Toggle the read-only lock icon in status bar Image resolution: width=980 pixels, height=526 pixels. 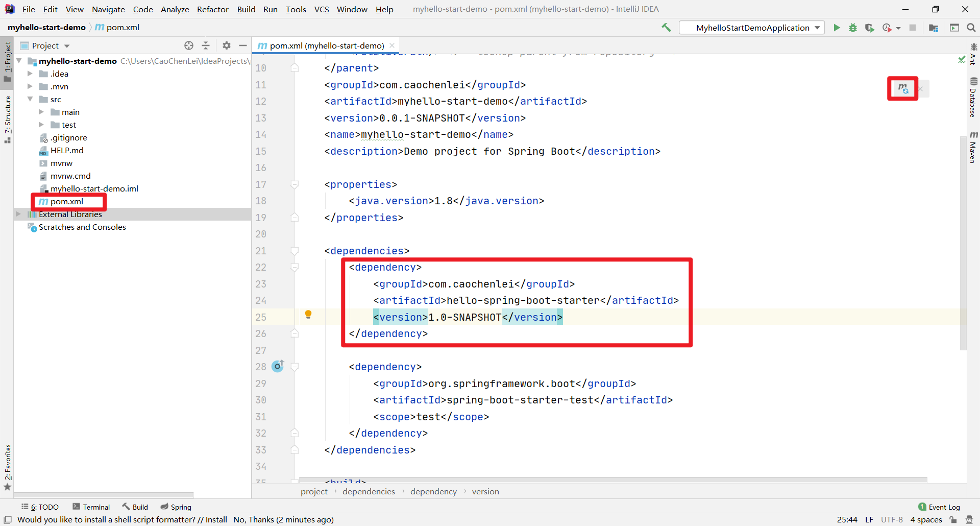(953, 519)
